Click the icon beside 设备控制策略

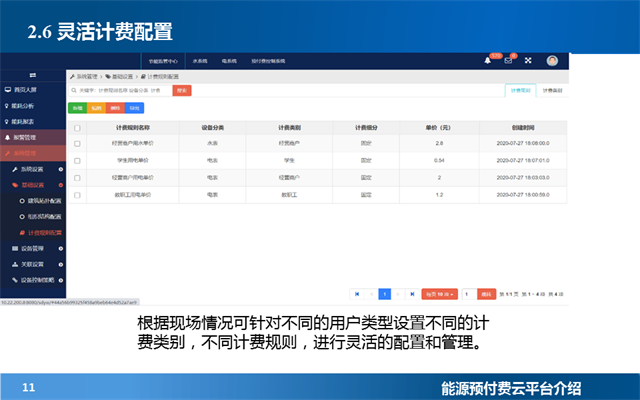(15, 280)
